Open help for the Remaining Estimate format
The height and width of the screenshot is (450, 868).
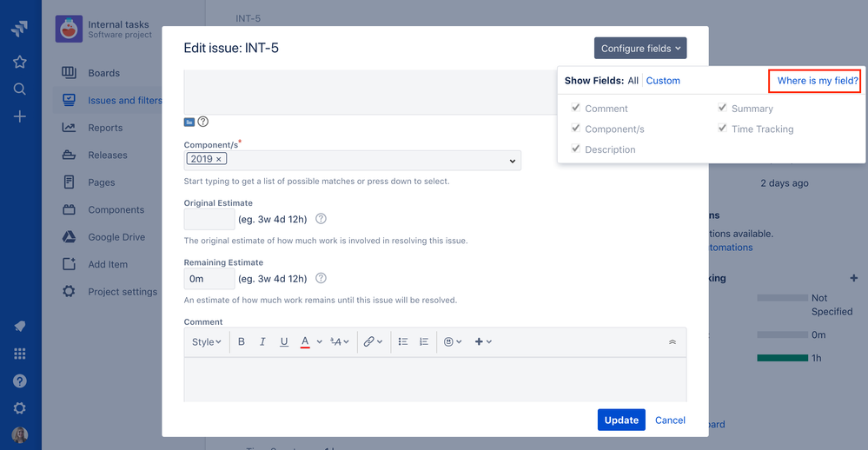321,278
